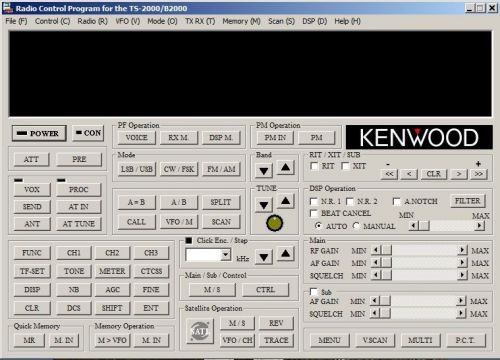This screenshot has height=360, width=500.
Task: Click the M > VFO button
Action: pyautogui.click(x=112, y=340)
